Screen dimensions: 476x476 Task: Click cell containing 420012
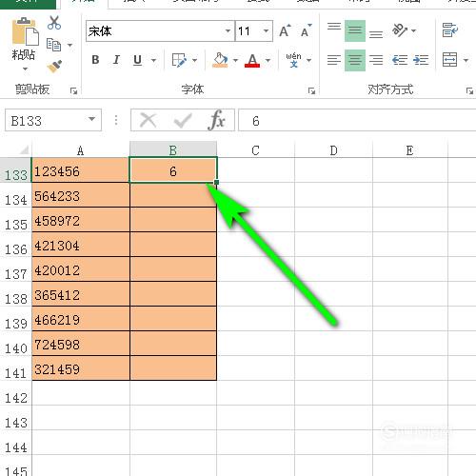click(81, 269)
